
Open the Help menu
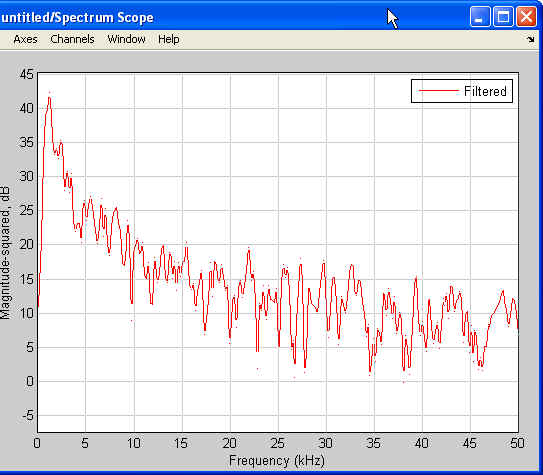pyautogui.click(x=169, y=39)
